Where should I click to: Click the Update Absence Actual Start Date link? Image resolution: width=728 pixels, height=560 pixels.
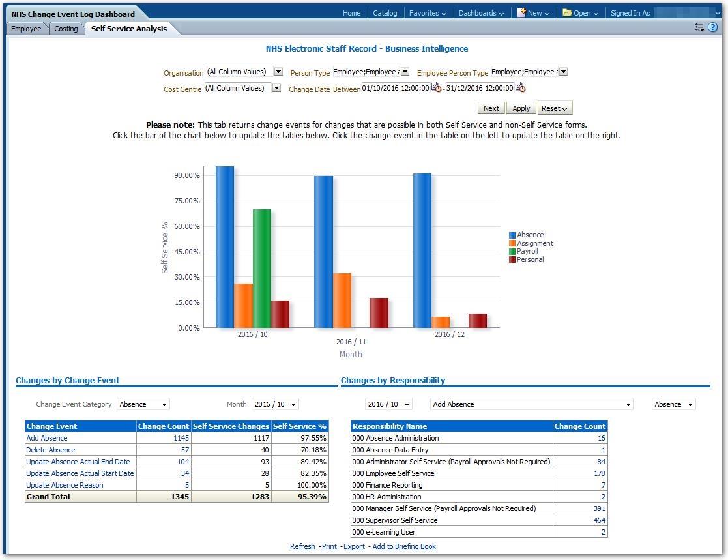click(80, 473)
